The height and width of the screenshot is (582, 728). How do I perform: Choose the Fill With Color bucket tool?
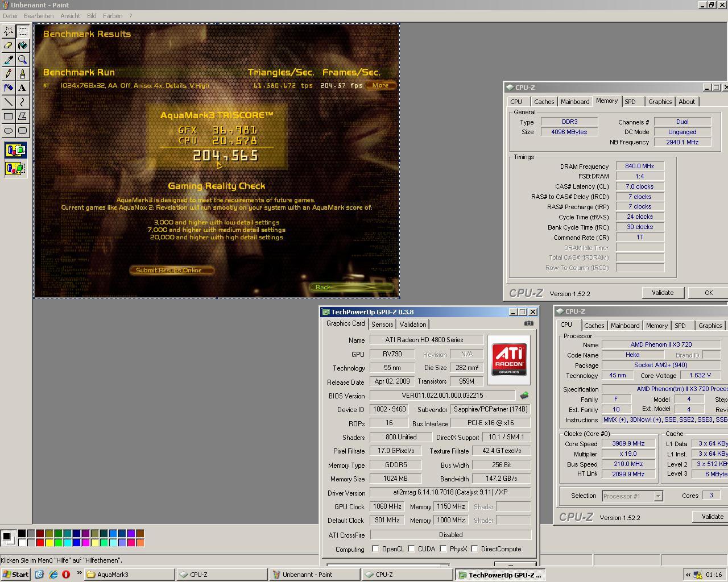point(23,45)
